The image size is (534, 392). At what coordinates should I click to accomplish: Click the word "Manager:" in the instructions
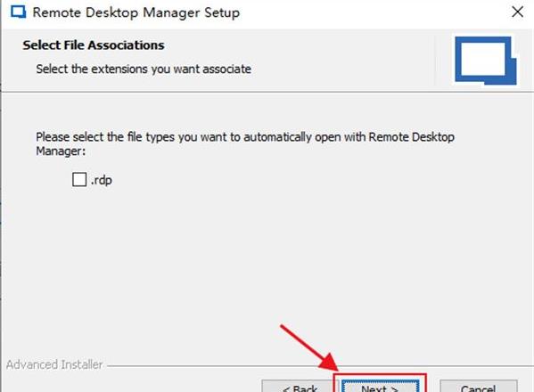[61, 151]
